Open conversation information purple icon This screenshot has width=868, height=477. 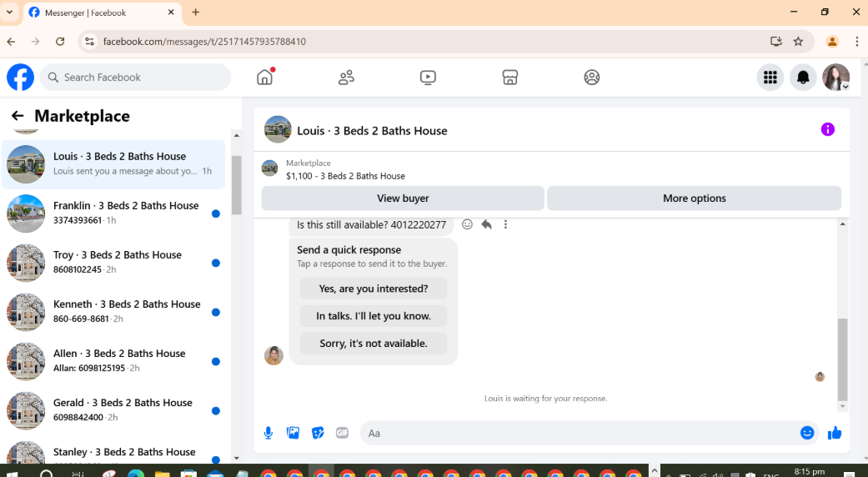click(828, 129)
